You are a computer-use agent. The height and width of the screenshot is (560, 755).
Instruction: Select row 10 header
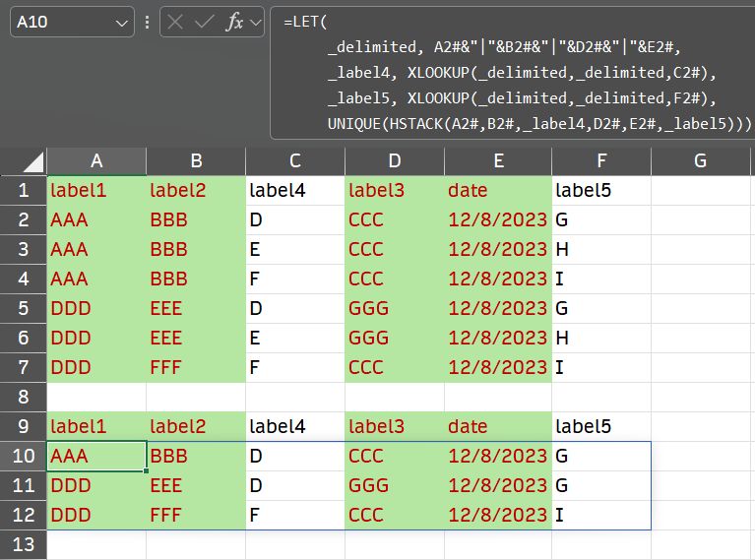pyautogui.click(x=23, y=456)
